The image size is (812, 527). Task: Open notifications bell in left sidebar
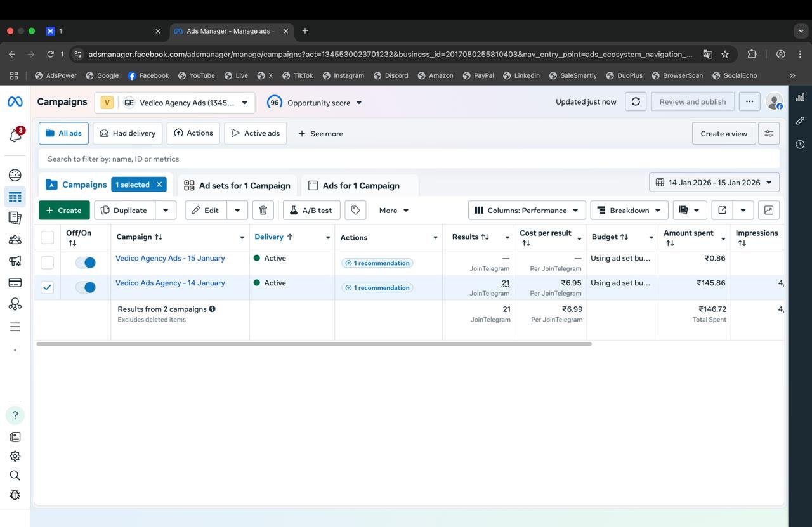click(x=15, y=135)
